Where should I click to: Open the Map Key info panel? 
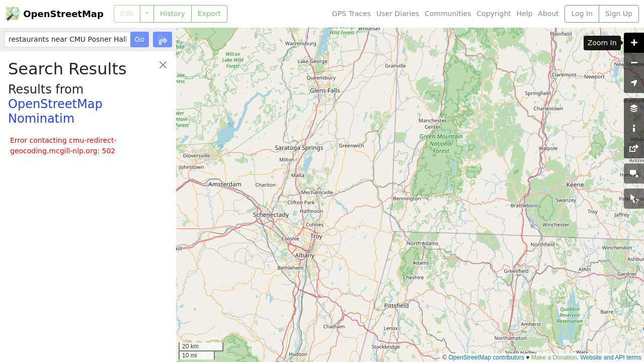pyautogui.click(x=634, y=129)
